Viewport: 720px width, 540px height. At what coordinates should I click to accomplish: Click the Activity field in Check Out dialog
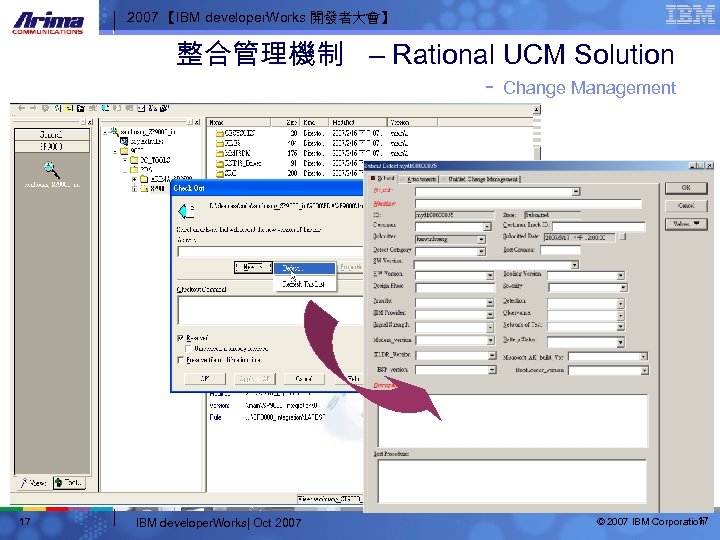(x=270, y=252)
